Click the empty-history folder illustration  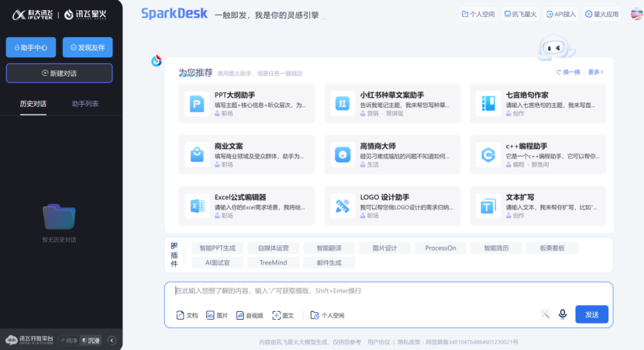click(x=59, y=217)
